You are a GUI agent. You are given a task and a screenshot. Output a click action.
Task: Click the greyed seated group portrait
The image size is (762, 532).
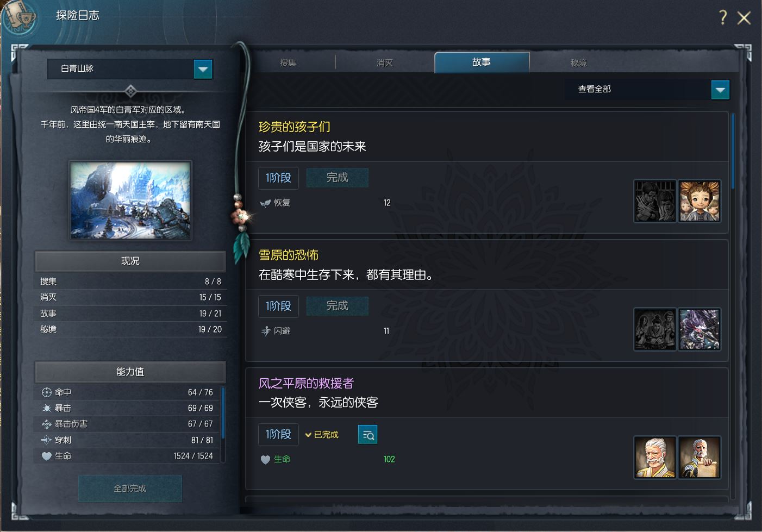655,329
